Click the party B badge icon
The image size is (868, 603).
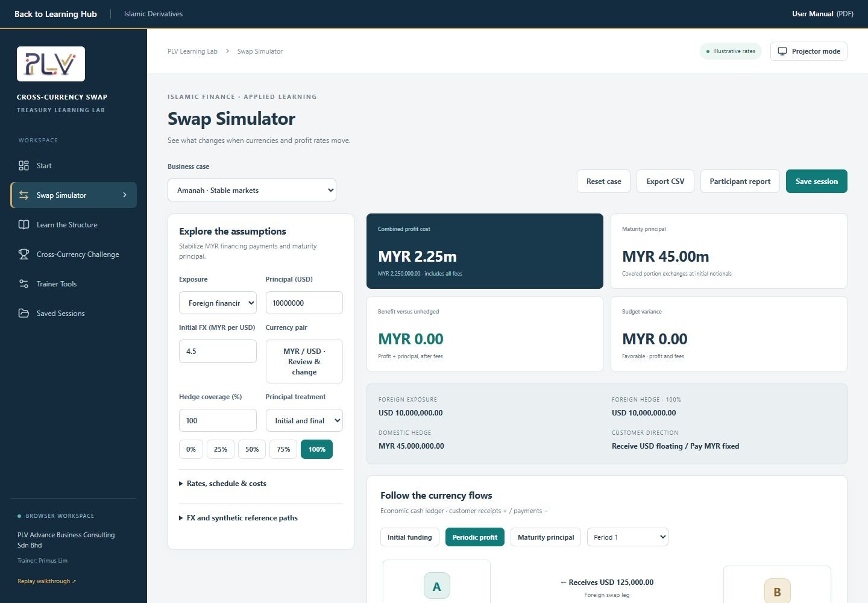tap(777, 592)
